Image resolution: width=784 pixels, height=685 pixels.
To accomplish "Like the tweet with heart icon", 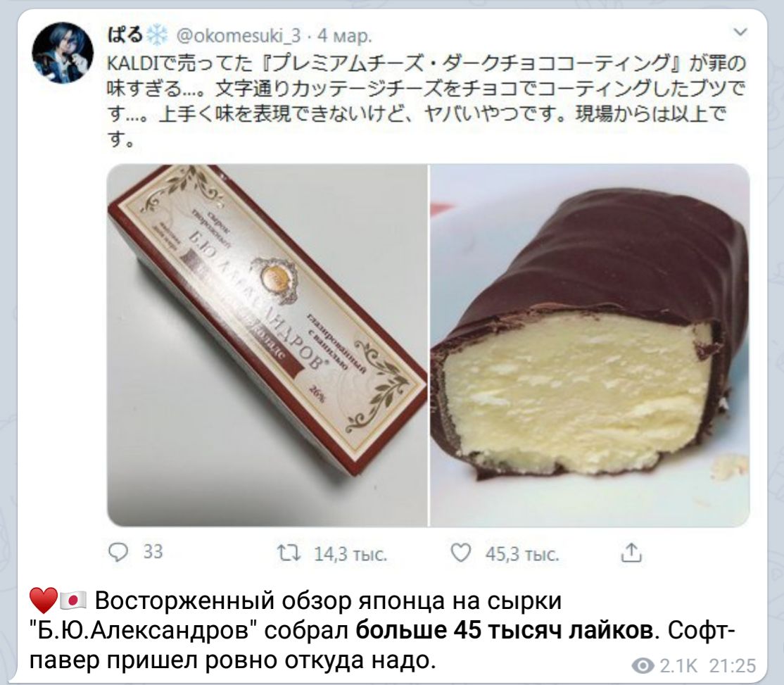I will tap(460, 553).
